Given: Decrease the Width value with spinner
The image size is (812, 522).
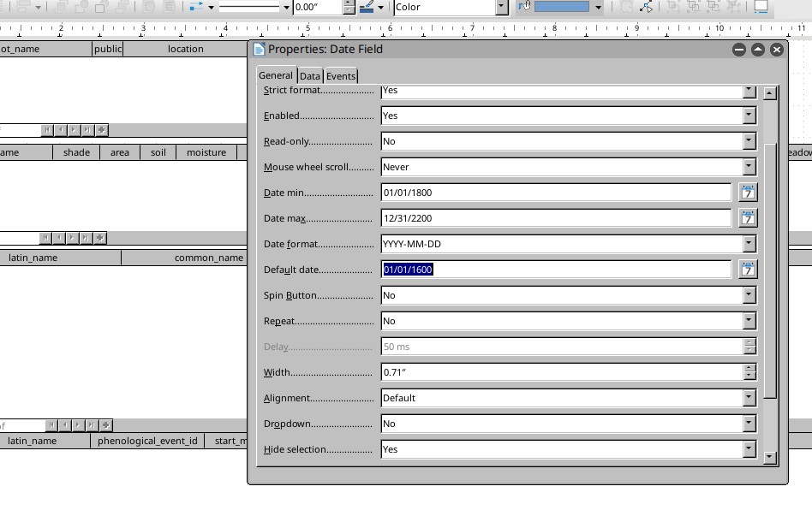Looking at the screenshot, I should tap(749, 377).
